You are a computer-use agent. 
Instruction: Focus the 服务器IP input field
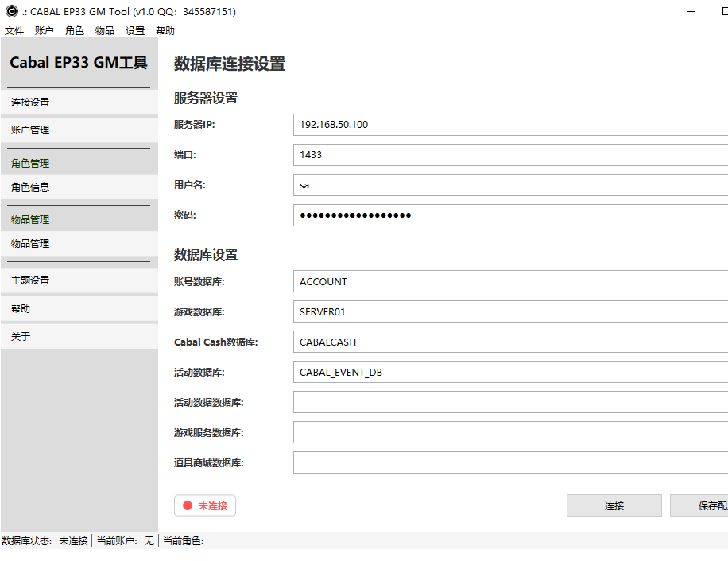511,124
